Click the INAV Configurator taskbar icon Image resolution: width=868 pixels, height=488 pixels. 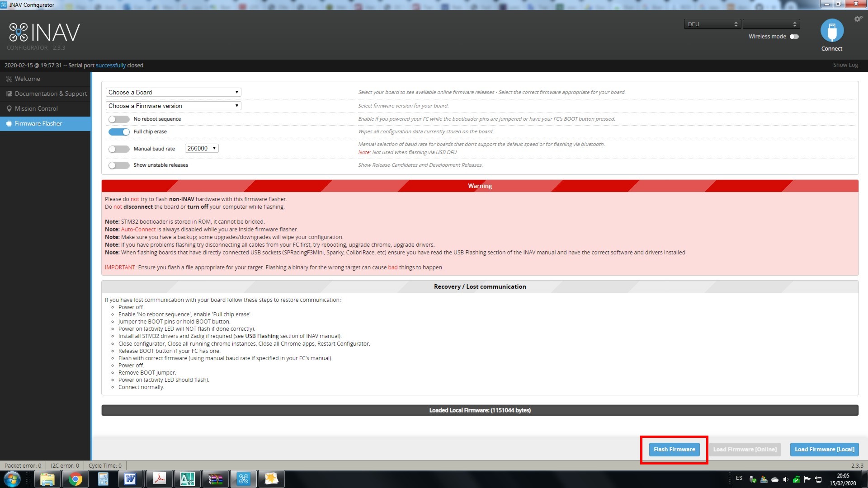coord(243,479)
